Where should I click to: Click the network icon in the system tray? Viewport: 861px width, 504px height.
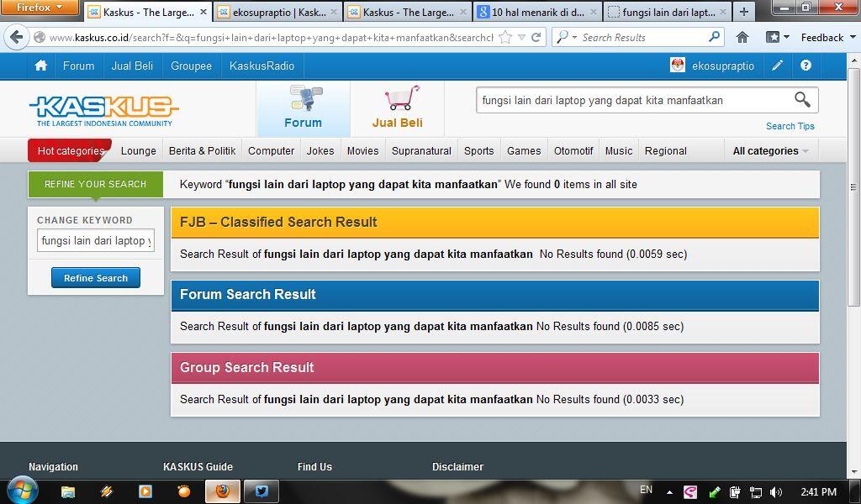[756, 492]
